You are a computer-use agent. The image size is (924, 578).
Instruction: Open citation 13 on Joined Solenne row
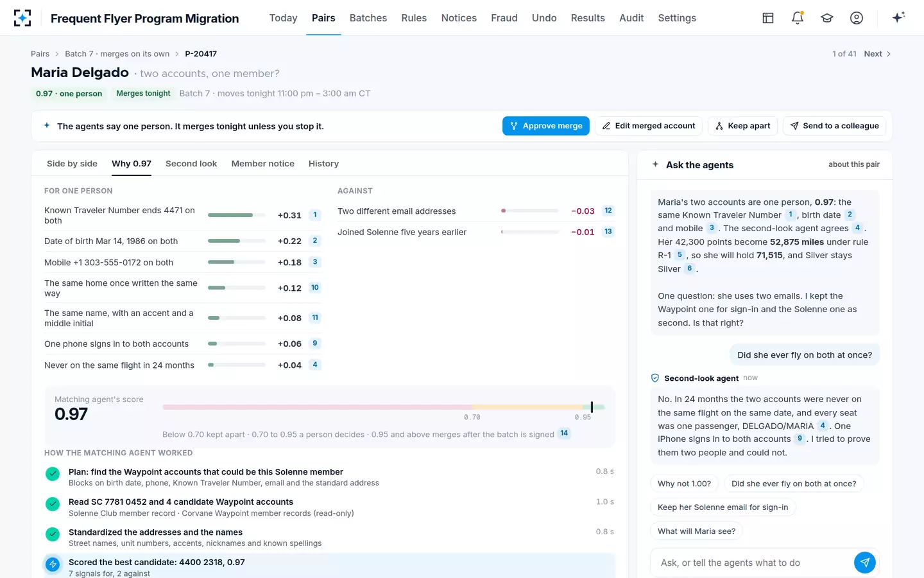point(608,232)
